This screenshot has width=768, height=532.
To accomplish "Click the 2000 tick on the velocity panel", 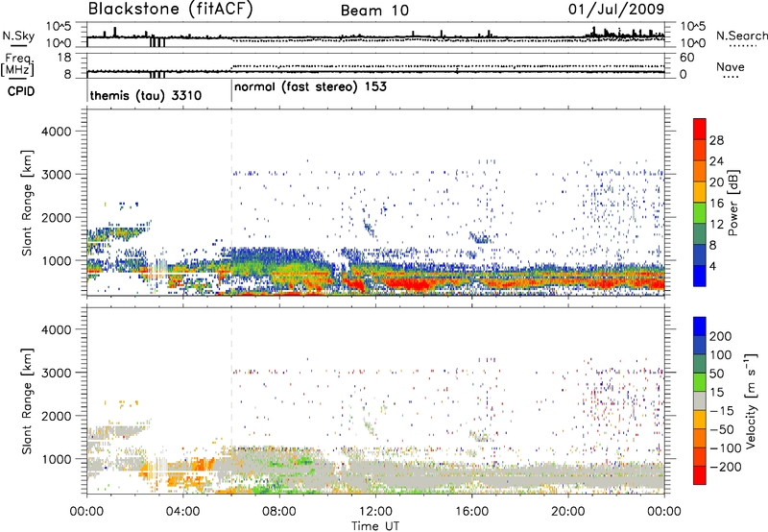I will point(57,416).
